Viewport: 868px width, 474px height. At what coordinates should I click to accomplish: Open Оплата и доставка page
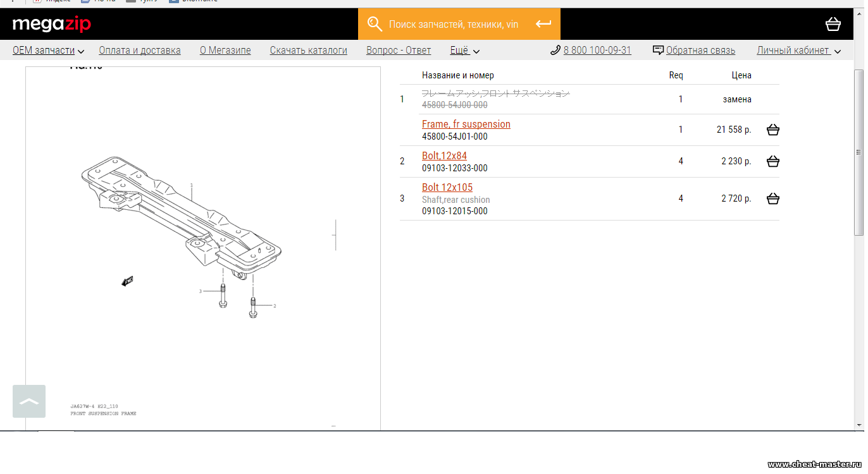point(140,51)
